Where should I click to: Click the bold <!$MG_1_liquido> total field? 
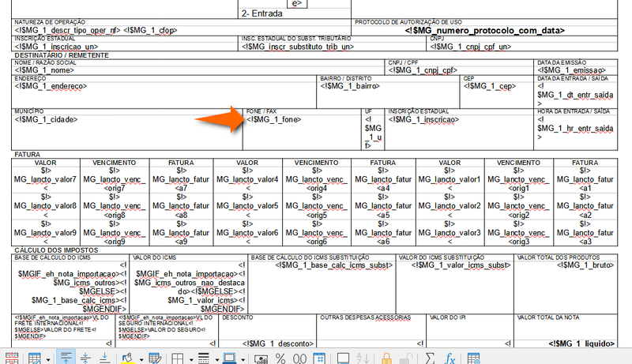581,344
